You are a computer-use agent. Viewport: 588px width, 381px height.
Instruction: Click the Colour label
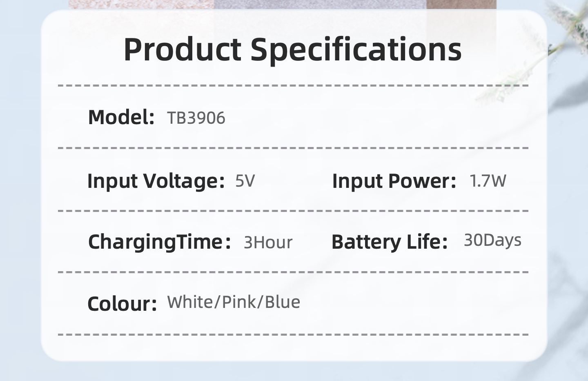(122, 304)
